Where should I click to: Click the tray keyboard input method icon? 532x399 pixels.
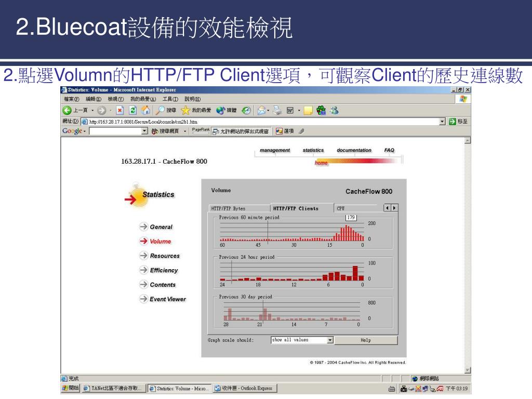[392, 389]
